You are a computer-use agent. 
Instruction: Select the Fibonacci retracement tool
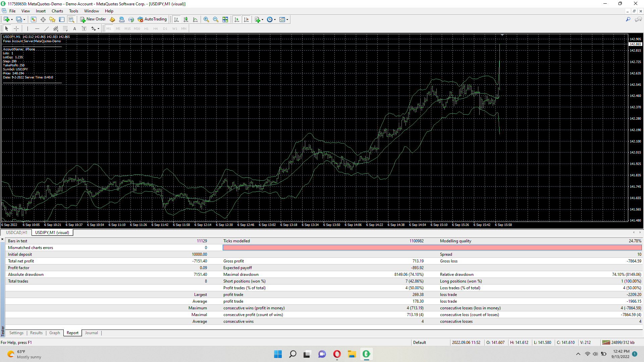[x=65, y=29]
